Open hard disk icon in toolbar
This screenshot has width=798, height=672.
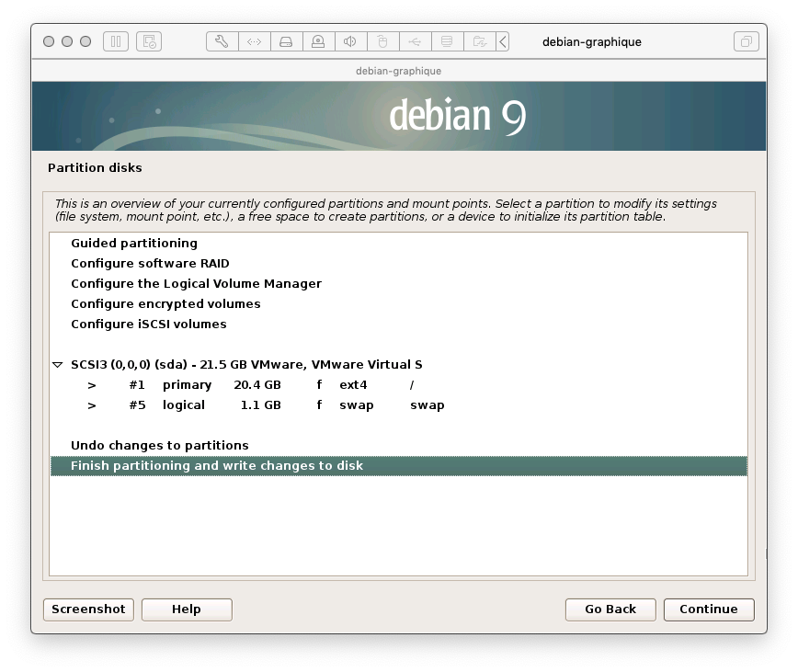tap(286, 41)
